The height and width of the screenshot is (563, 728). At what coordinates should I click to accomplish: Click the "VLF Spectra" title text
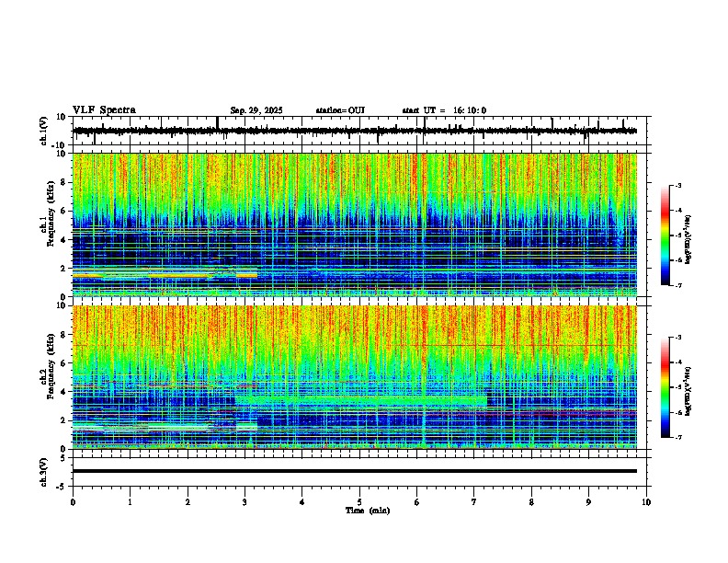(x=104, y=110)
